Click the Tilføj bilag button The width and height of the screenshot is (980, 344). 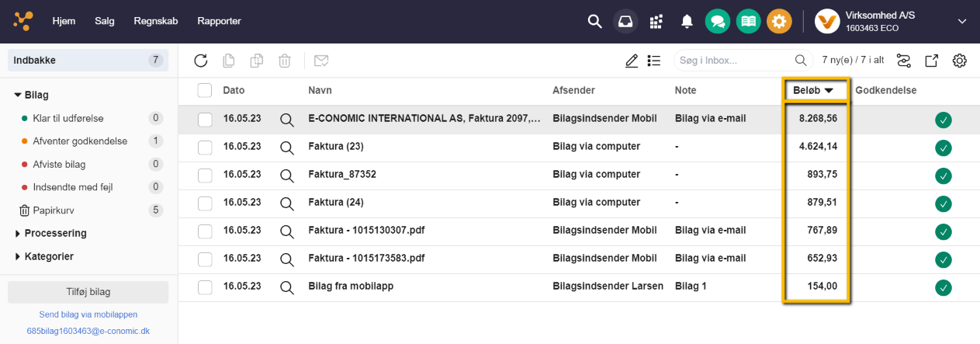point(88,292)
